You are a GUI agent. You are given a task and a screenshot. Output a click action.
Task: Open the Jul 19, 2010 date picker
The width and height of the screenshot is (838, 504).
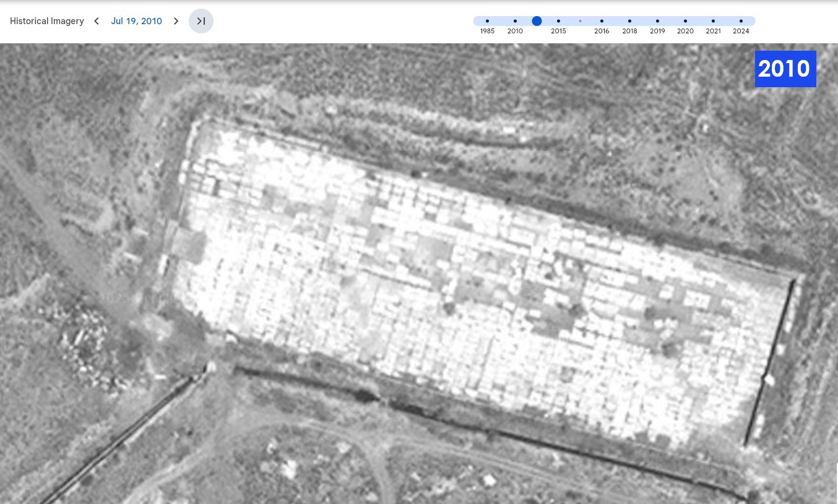click(136, 21)
